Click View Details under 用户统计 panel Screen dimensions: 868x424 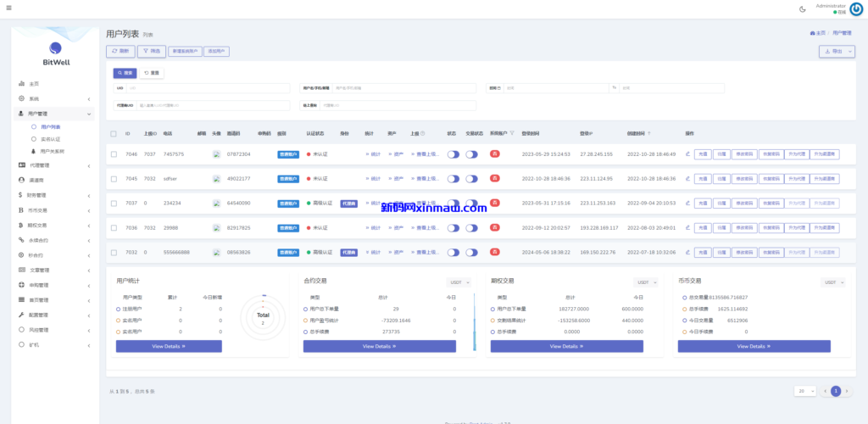(169, 346)
